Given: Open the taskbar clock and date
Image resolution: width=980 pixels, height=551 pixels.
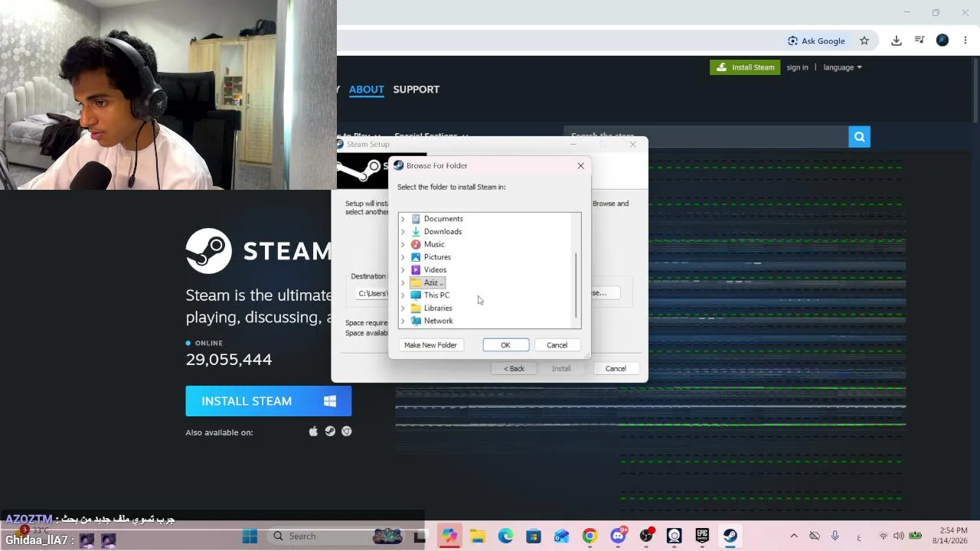Looking at the screenshot, I should click(x=949, y=536).
